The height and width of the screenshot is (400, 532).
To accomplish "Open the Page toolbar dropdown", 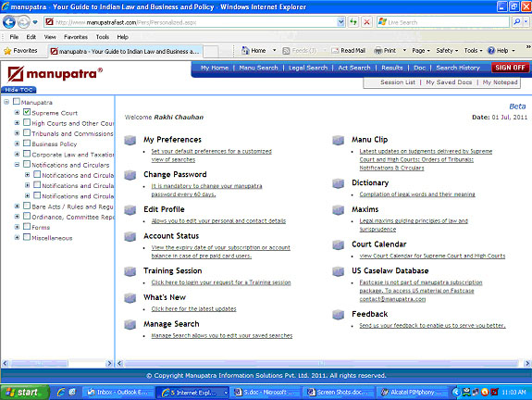I will click(x=421, y=51).
